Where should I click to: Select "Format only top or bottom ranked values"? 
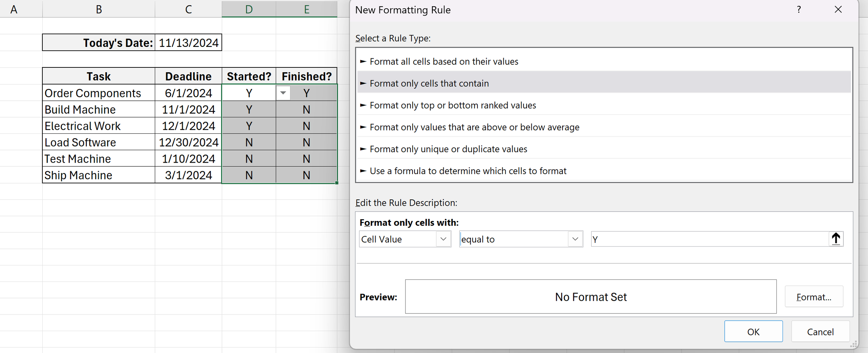click(x=453, y=105)
